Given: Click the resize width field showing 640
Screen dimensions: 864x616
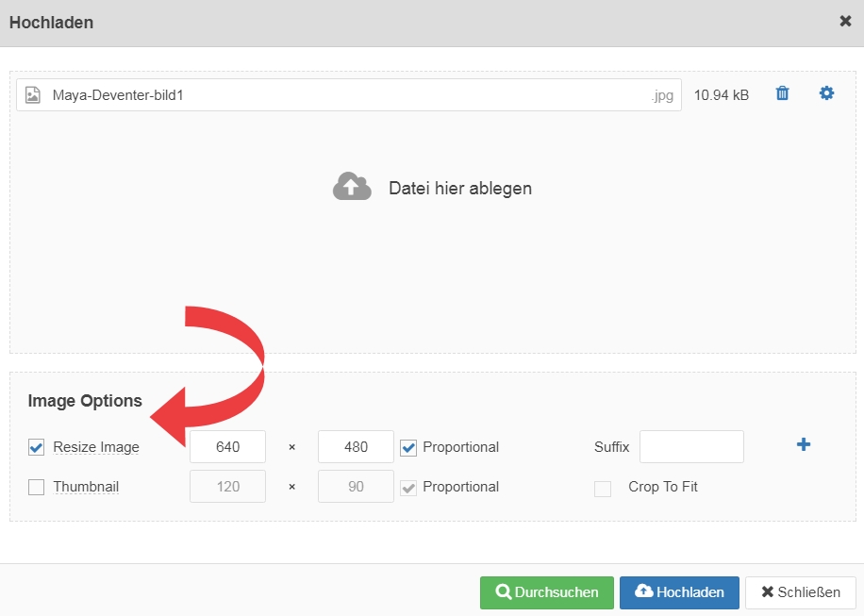Looking at the screenshot, I should click(227, 447).
